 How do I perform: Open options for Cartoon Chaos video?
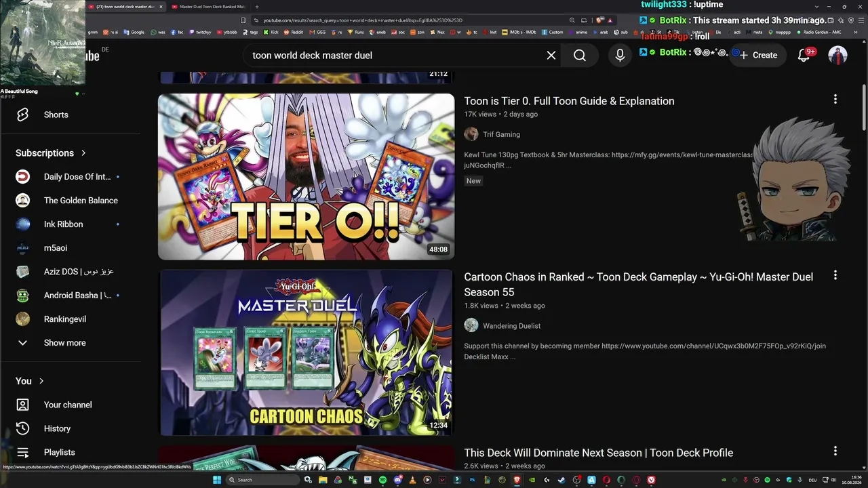click(x=835, y=275)
